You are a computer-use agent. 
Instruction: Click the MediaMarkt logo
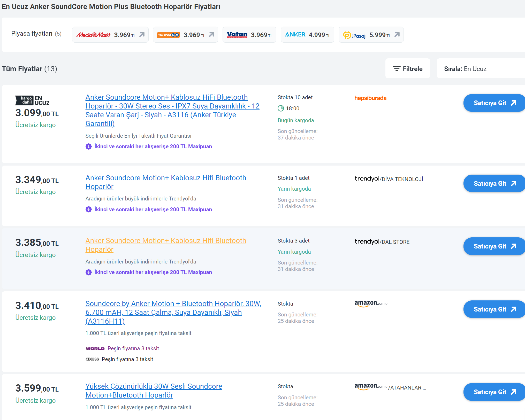[93, 35]
